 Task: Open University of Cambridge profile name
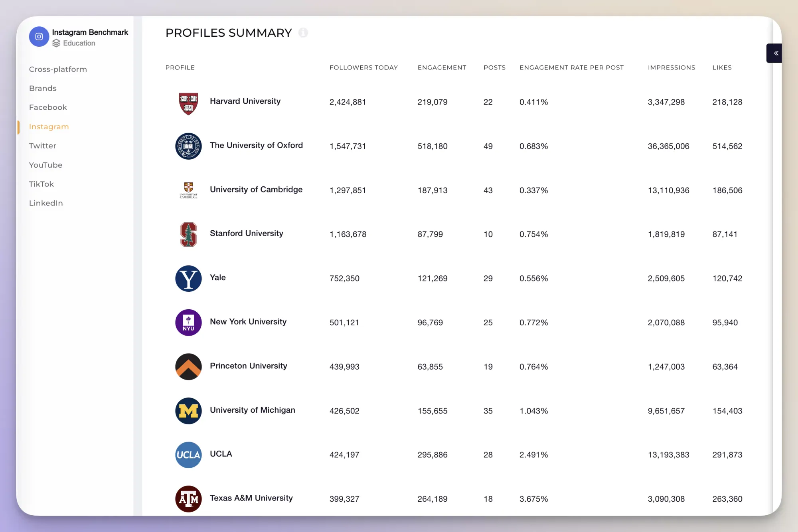pos(256,190)
